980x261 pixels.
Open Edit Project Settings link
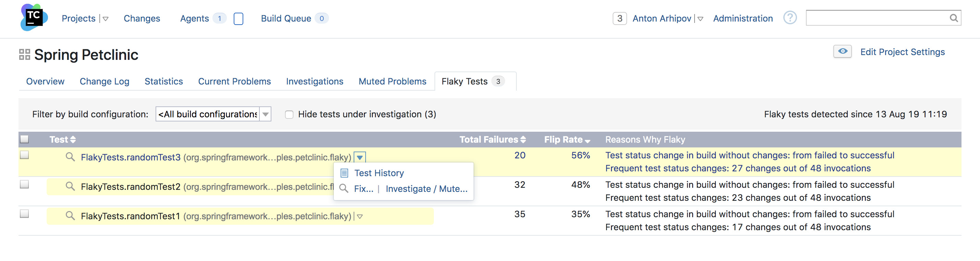click(x=903, y=52)
